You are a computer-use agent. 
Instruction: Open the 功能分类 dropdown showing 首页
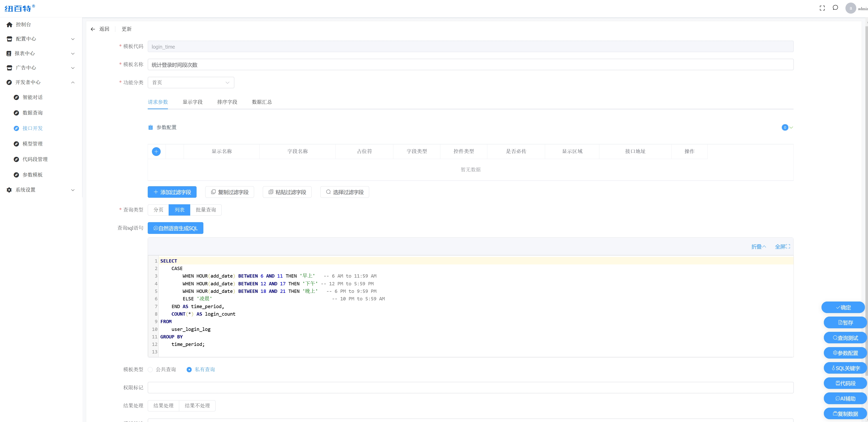point(191,82)
